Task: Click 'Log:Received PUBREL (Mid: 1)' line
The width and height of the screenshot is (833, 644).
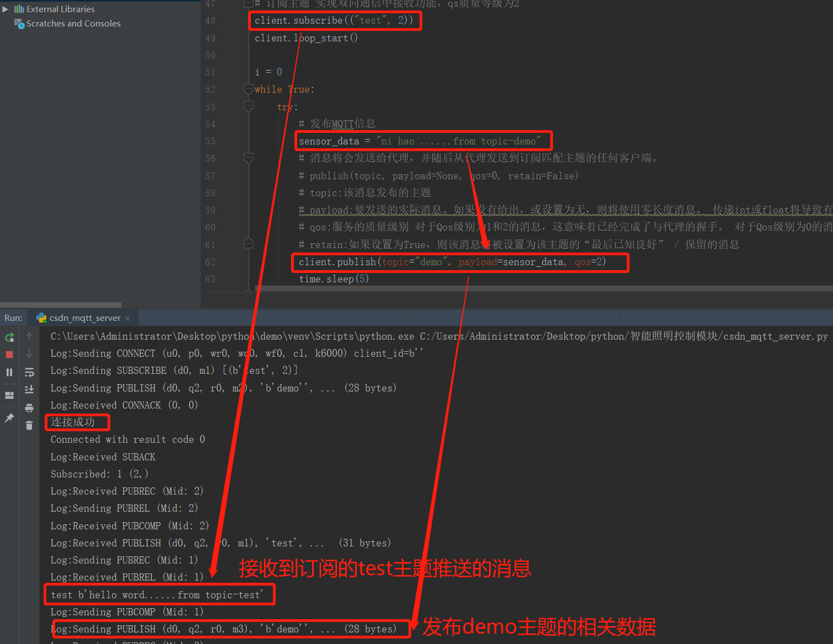Action: point(127,577)
